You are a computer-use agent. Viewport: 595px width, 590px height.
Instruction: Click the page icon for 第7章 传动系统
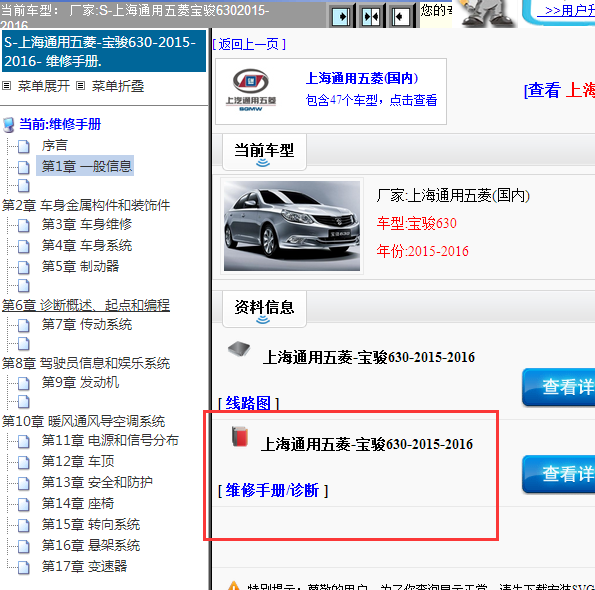tap(24, 325)
